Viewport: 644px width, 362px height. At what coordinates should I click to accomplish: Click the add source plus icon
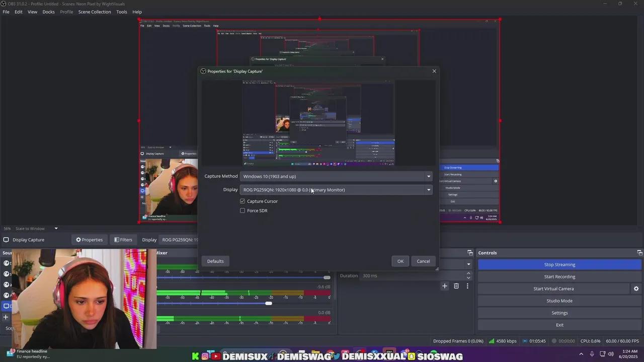click(x=6, y=317)
